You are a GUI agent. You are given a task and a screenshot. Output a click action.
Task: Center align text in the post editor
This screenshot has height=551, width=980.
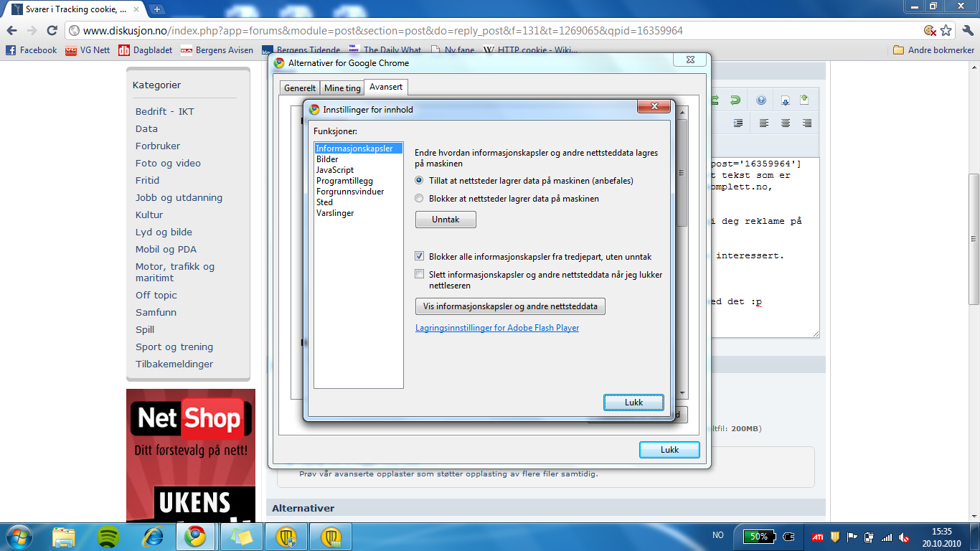tap(786, 123)
